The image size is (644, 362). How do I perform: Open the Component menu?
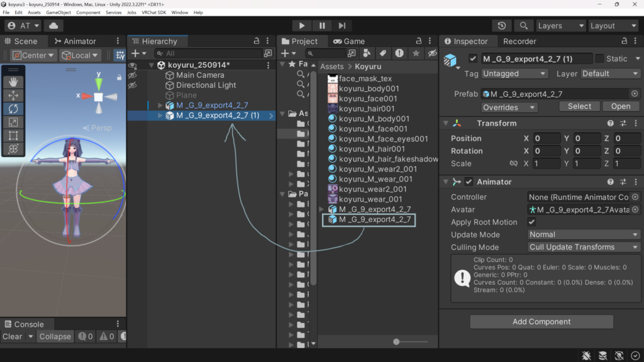(x=88, y=13)
